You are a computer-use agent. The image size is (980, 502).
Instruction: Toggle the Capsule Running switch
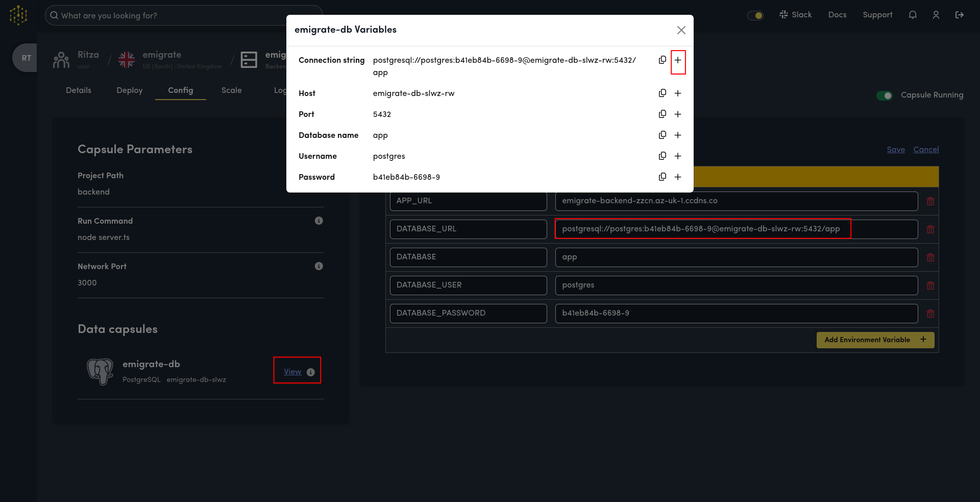point(885,95)
